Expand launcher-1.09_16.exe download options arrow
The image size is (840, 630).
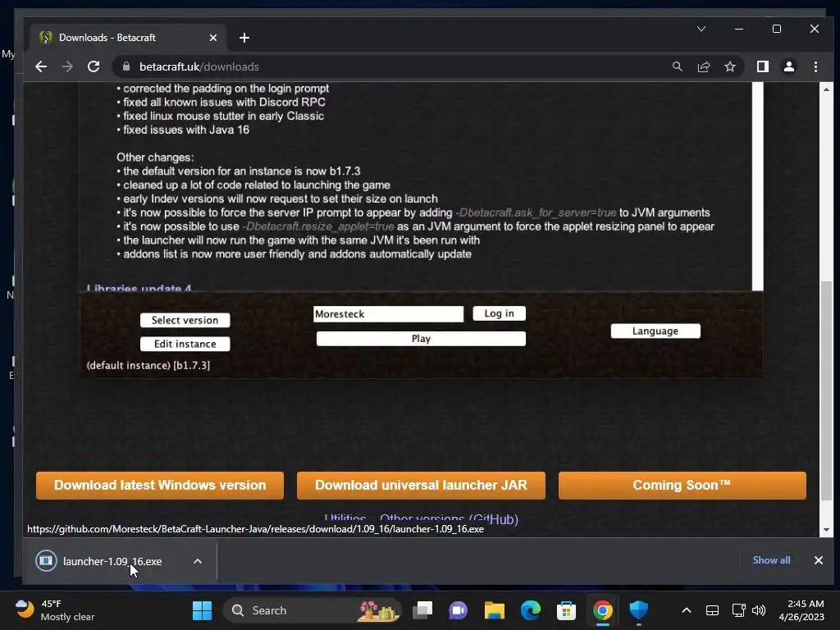pyautogui.click(x=198, y=561)
